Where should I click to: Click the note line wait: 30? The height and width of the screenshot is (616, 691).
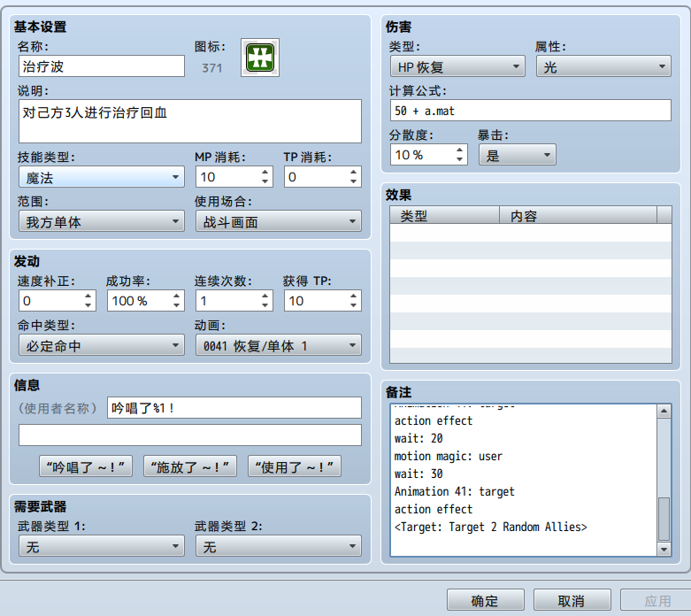(418, 474)
